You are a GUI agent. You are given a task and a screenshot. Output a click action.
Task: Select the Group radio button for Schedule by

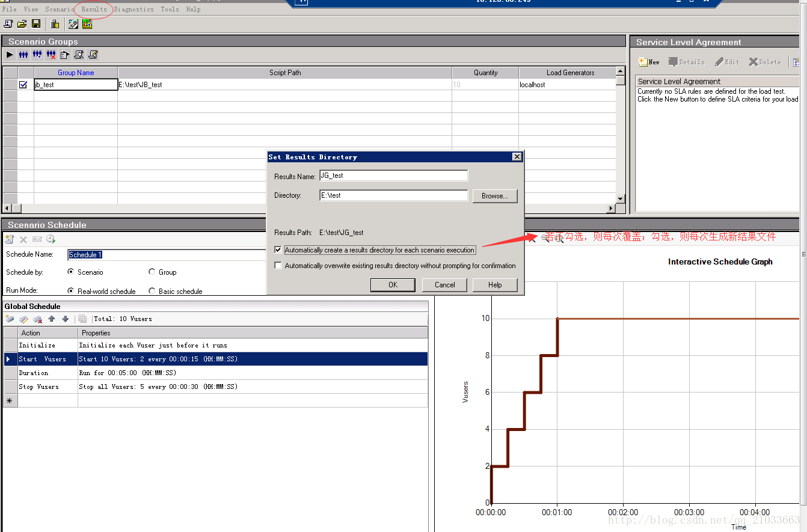coord(152,272)
